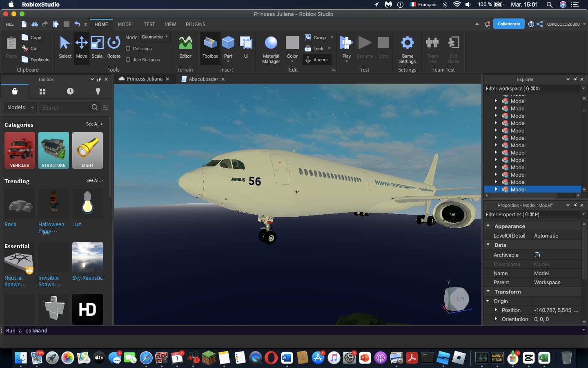Collapse the Transform properties section
Viewport: 588px width, 368px height.
[488, 291]
